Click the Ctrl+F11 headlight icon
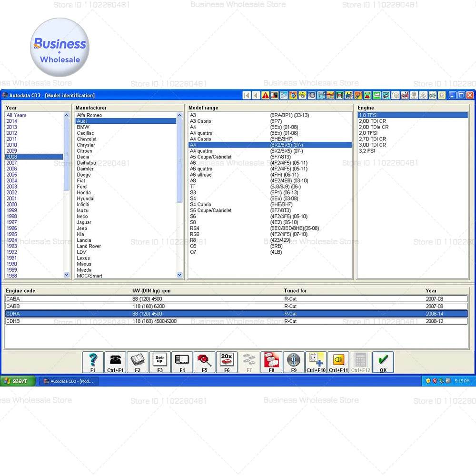Screen dimensions: 476x476 click(338, 362)
